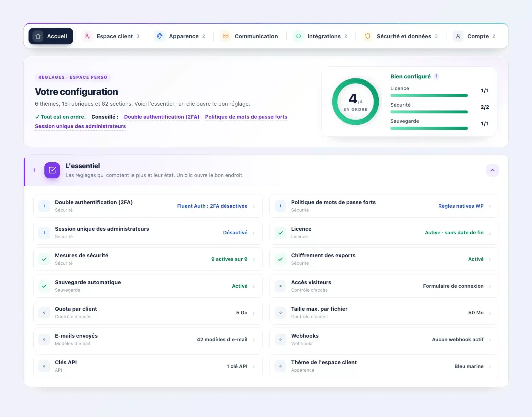Follow the Double authentification (2FA) recommended link
Viewport: 532px width, 417px height.
(162, 117)
